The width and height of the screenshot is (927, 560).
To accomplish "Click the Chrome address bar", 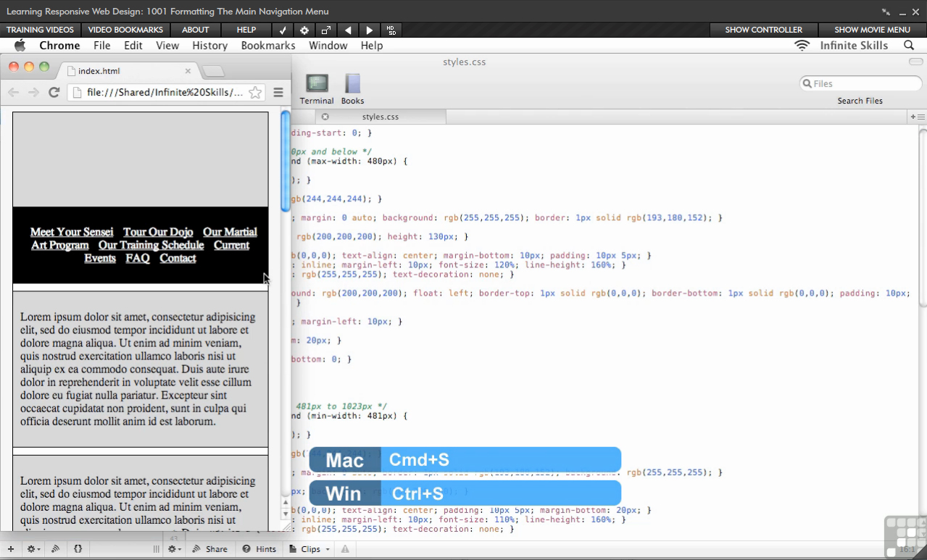I will tap(165, 93).
